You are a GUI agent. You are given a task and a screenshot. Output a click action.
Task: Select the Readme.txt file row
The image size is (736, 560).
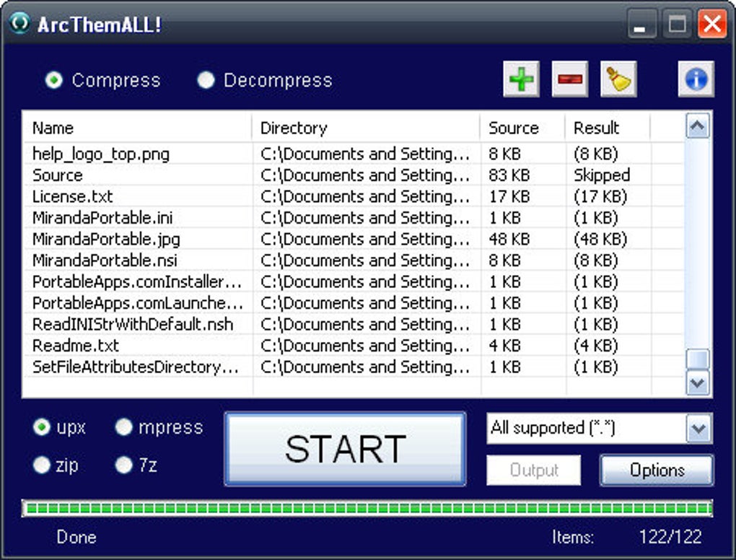(x=353, y=346)
